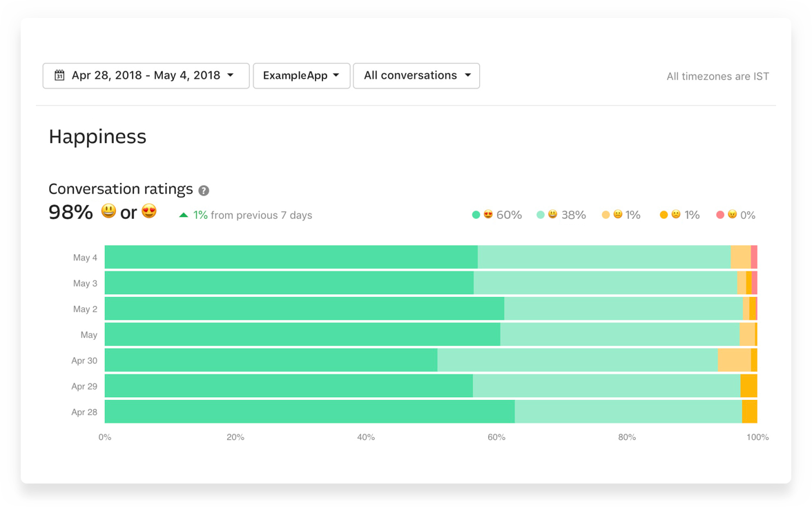Click the dark green segment of May 4 bar

coord(291,257)
